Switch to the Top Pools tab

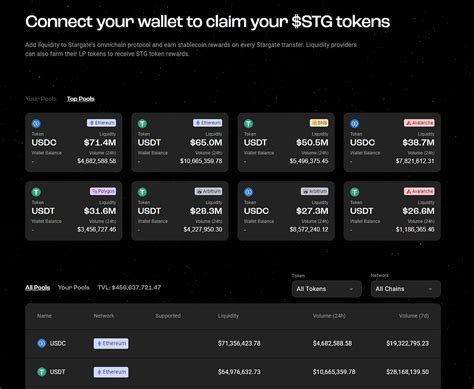(x=81, y=99)
